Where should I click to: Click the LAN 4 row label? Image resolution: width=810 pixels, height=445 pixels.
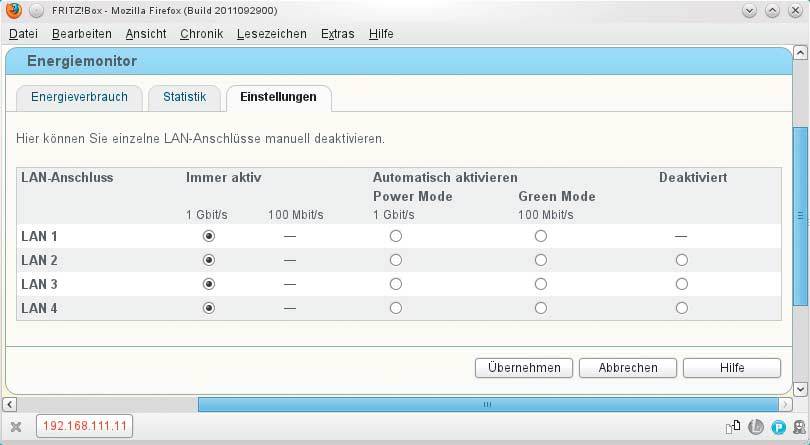coord(39,309)
